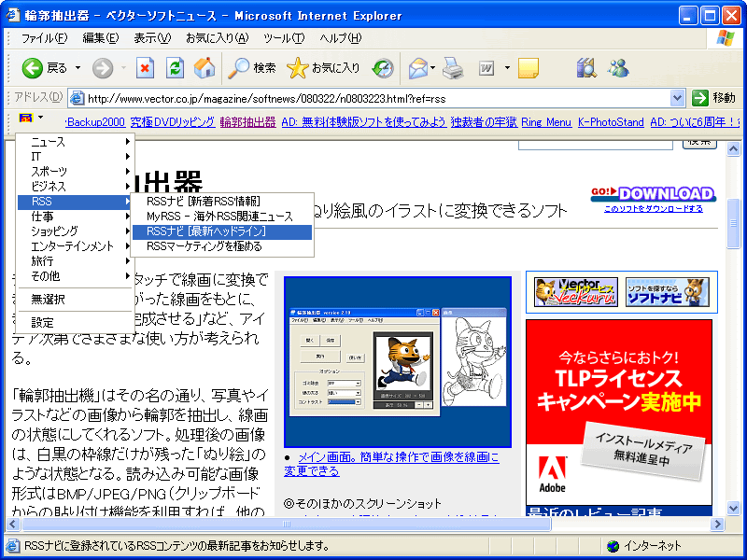Click the Vector VecKuru banner
The width and height of the screenshot is (747, 560).
pos(576,292)
